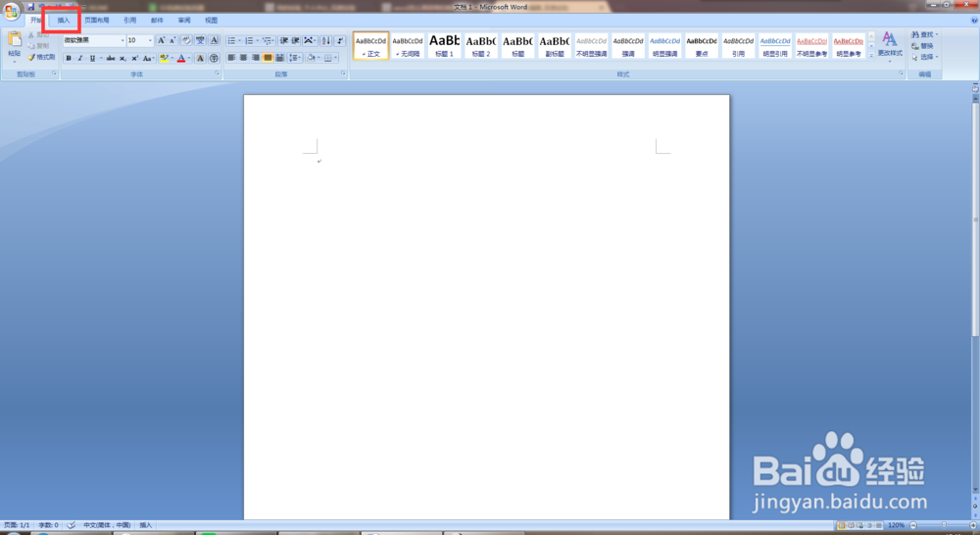This screenshot has width=980, height=535.
Task: Click the Paste (粘贴) button
Action: coord(14,45)
